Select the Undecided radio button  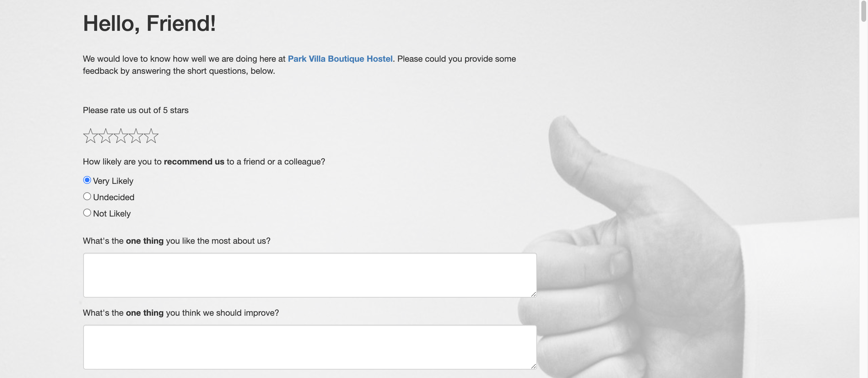(x=87, y=197)
